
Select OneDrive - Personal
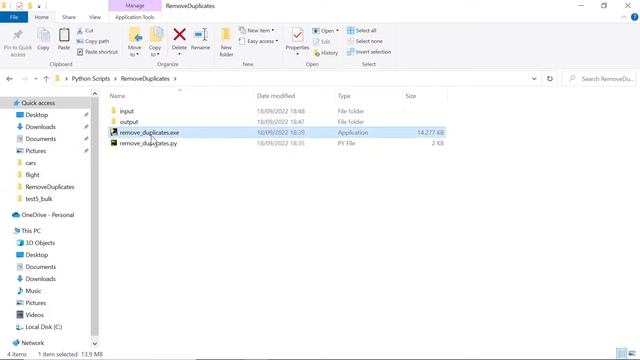coord(47,215)
